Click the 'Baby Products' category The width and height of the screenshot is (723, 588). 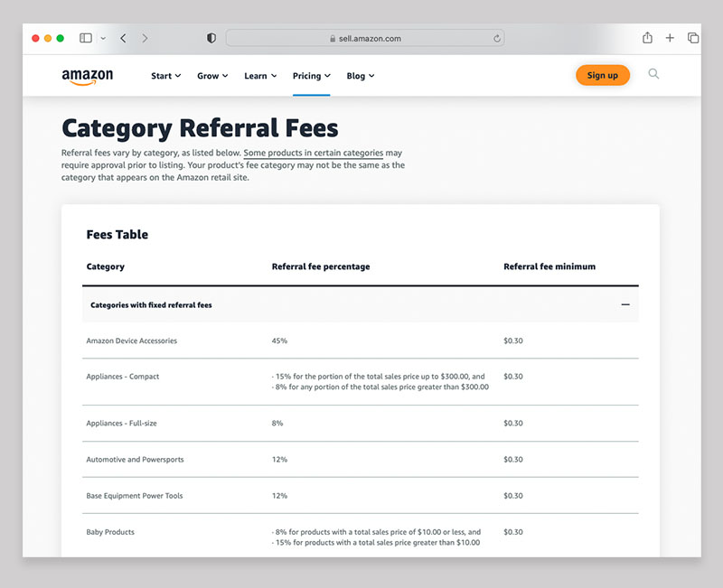tap(110, 532)
